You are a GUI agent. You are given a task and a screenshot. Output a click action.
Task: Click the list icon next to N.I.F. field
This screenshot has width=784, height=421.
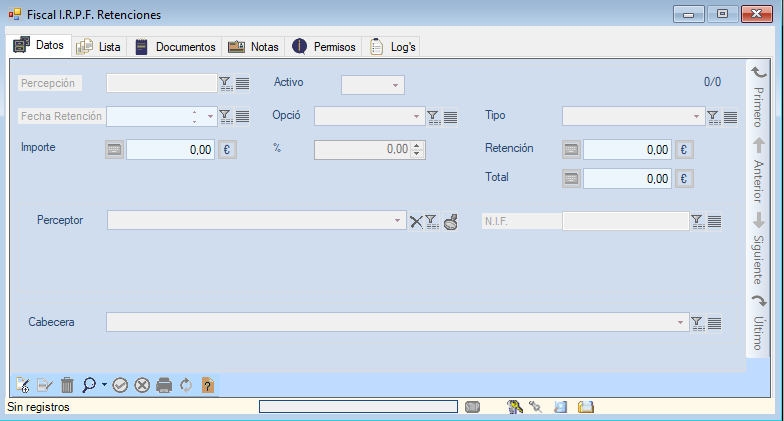click(714, 221)
